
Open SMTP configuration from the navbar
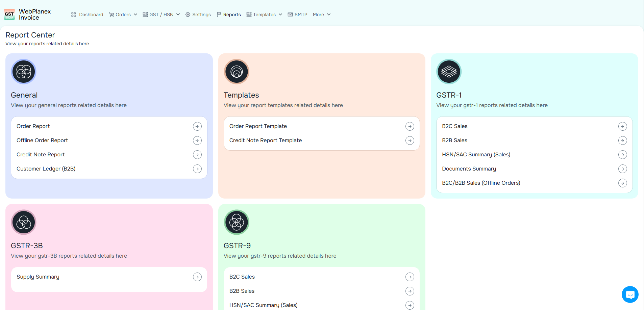(x=297, y=15)
